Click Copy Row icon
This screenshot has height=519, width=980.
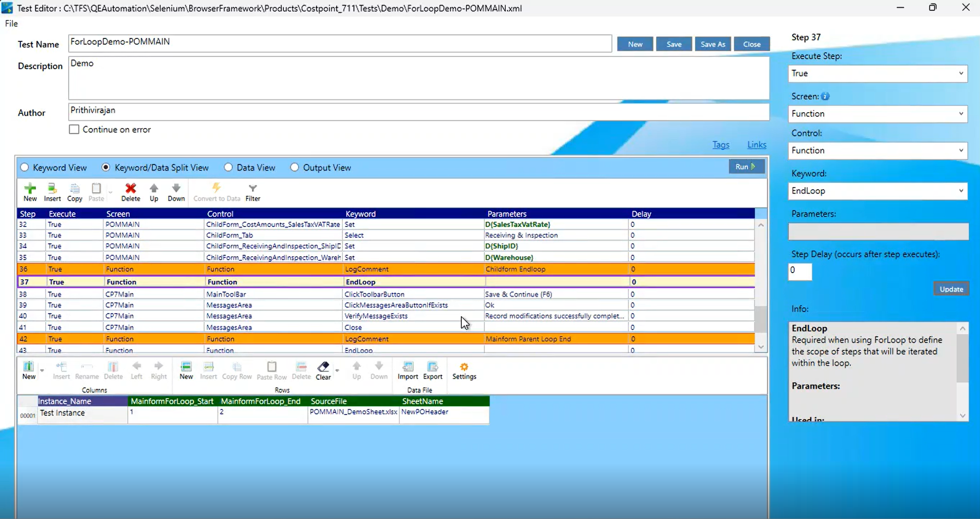pos(237,370)
